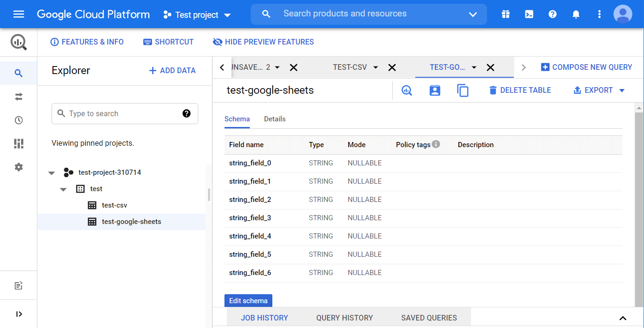
Task: Open BigQuery settings gear in sidebar
Action: pyautogui.click(x=19, y=167)
